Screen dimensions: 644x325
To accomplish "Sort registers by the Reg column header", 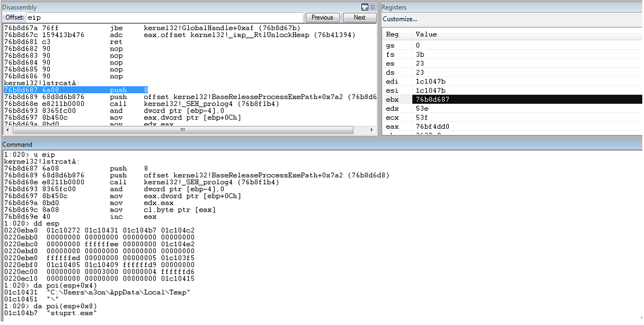I will coord(392,35).
